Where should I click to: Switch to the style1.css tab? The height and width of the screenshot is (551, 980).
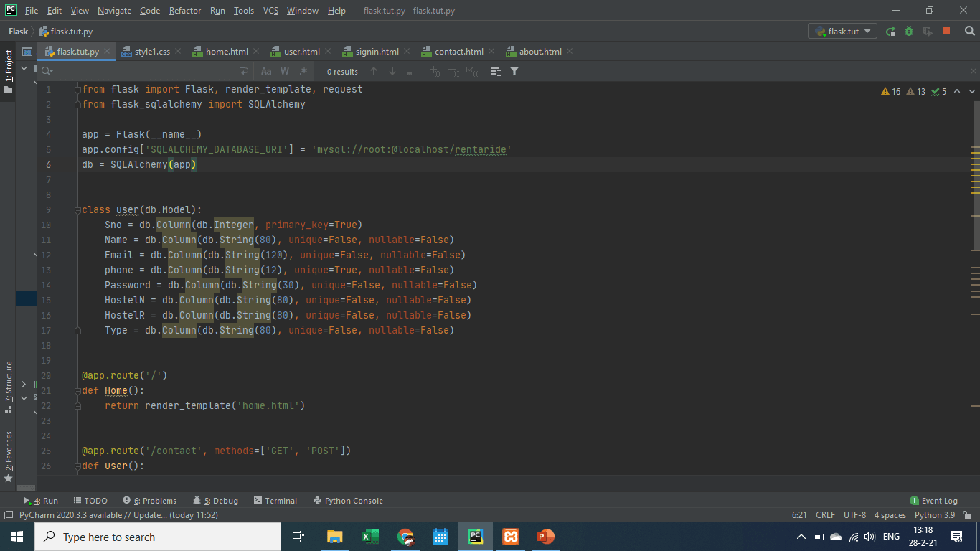[x=152, y=52]
